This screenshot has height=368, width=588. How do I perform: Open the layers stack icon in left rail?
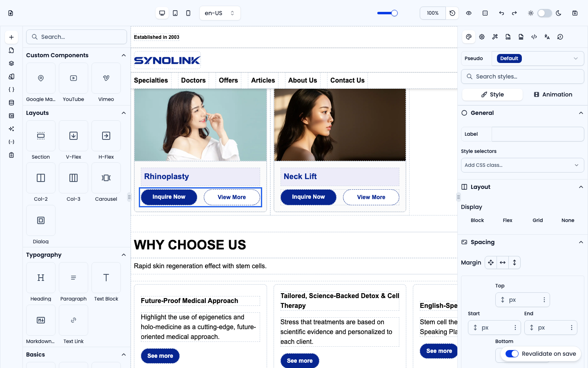click(11, 63)
